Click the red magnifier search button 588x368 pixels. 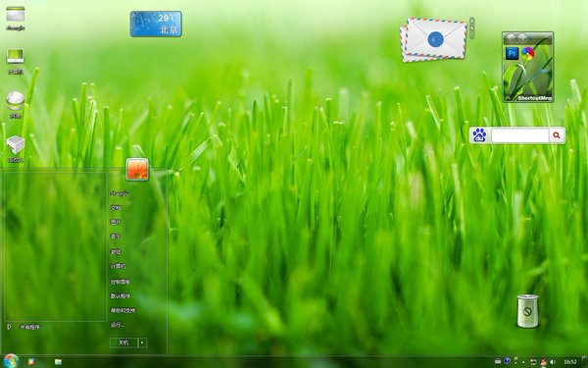coord(557,135)
